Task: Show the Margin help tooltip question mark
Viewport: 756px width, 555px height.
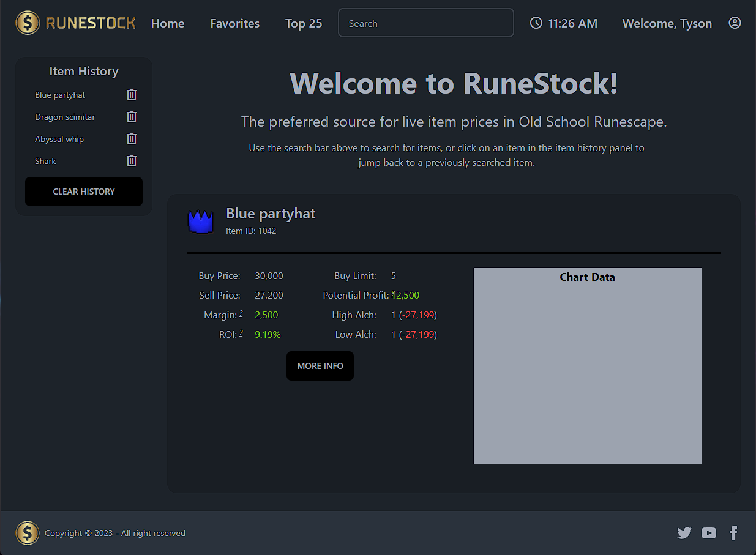Action: [241, 313]
